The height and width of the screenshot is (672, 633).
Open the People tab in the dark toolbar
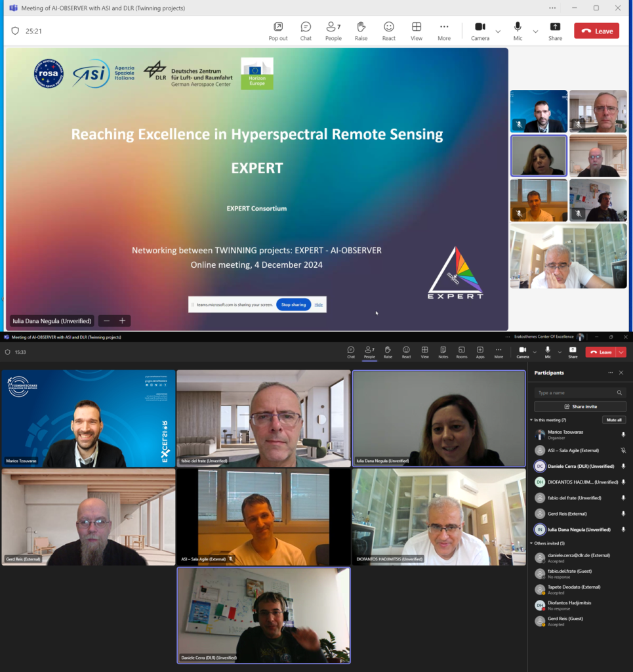click(370, 350)
